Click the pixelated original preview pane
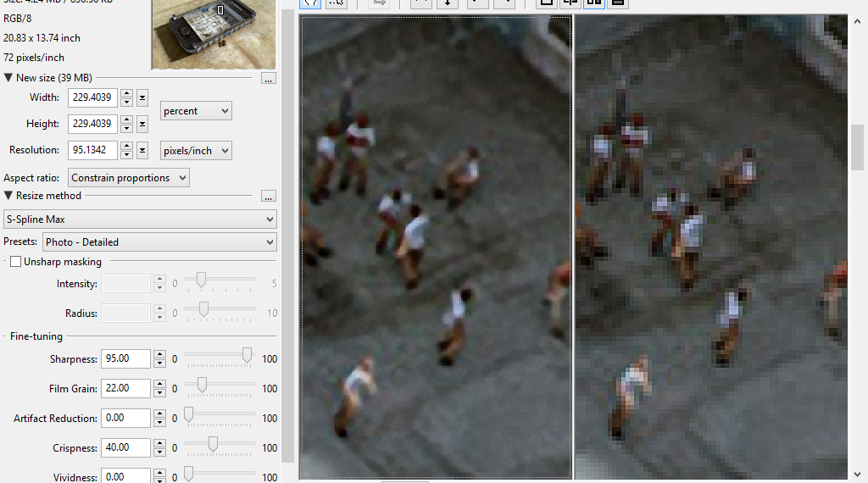Screen dimensions: 868x483 pyautogui.click(x=711, y=247)
